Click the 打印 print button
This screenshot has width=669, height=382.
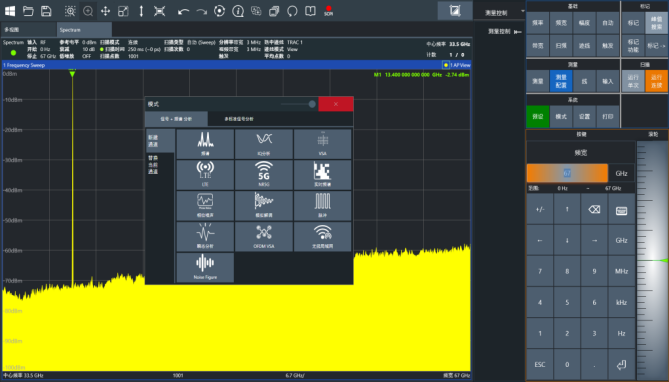[x=608, y=116]
